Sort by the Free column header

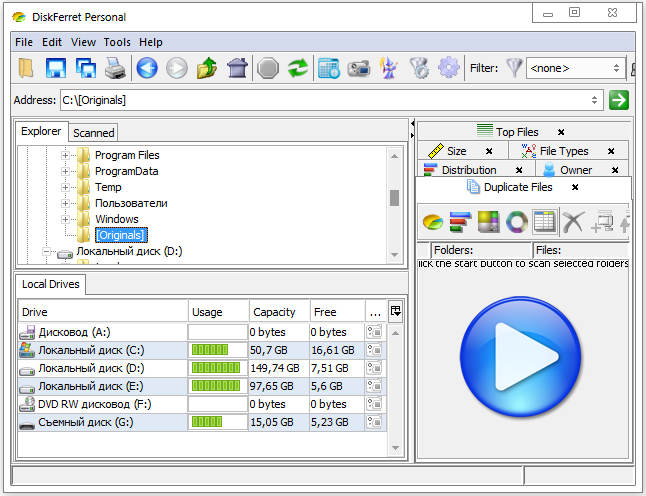pos(337,312)
